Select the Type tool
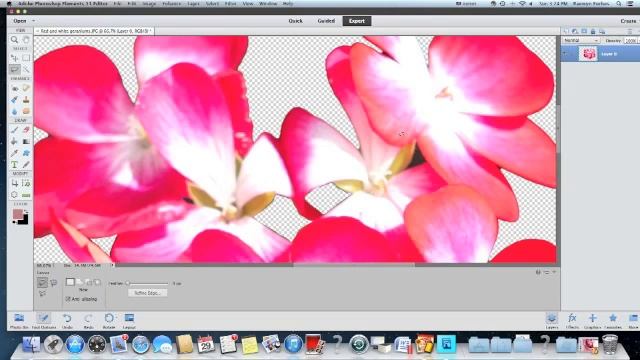 click(x=14, y=164)
